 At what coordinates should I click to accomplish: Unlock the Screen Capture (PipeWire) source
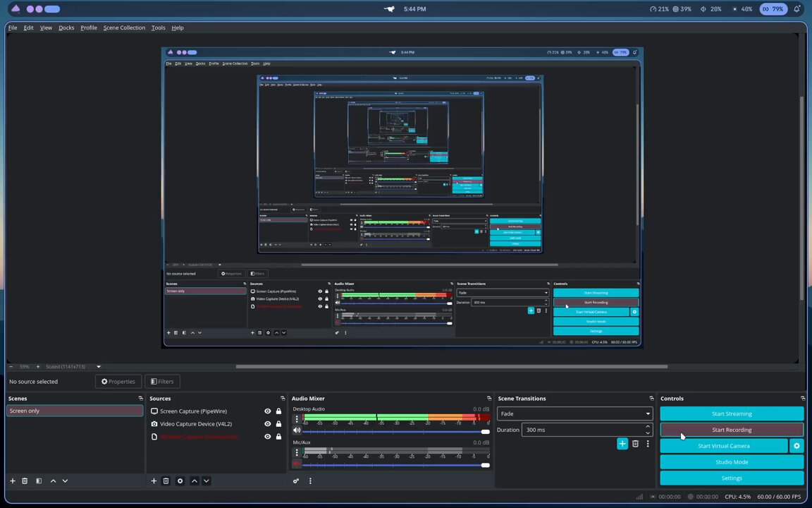278,411
